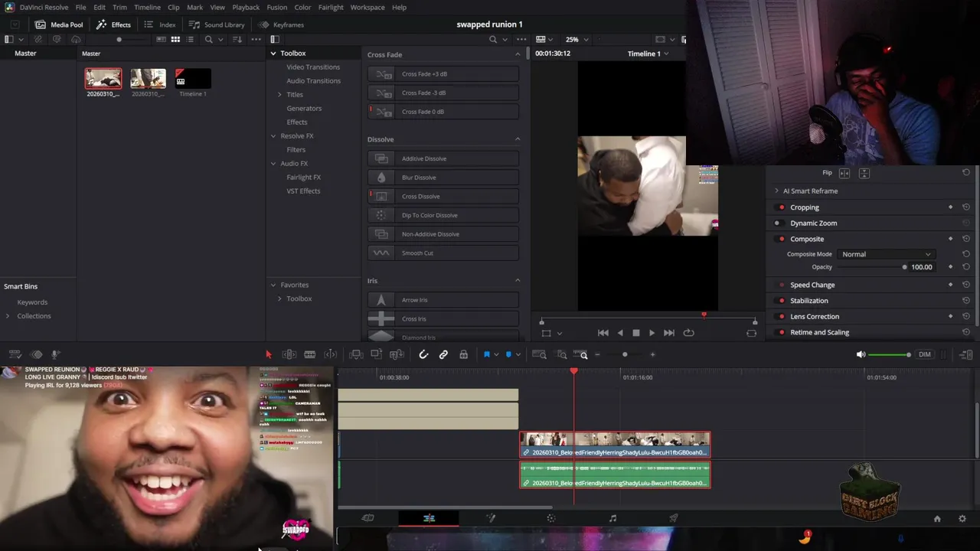Screen dimensions: 980x551
Task: Reset Cropping settings with reset icon
Action: pyautogui.click(x=966, y=207)
